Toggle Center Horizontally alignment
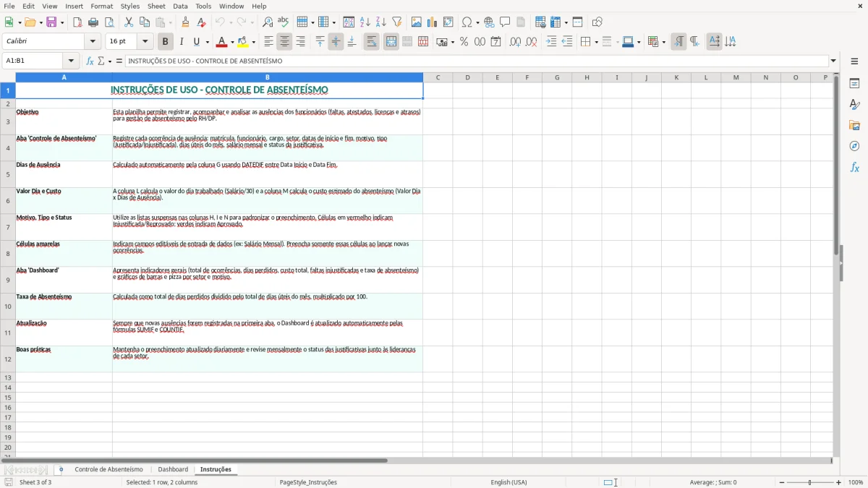The height and width of the screenshot is (488, 868). (x=284, y=42)
